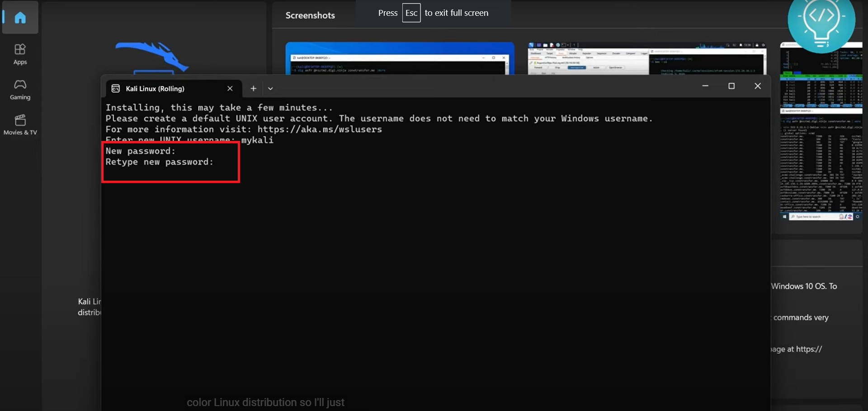Click the Screenshots section heading
The height and width of the screenshot is (411, 868).
(310, 15)
